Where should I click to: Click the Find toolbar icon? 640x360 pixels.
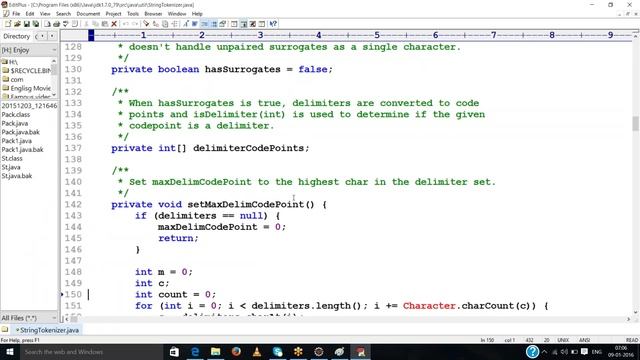coord(146,24)
